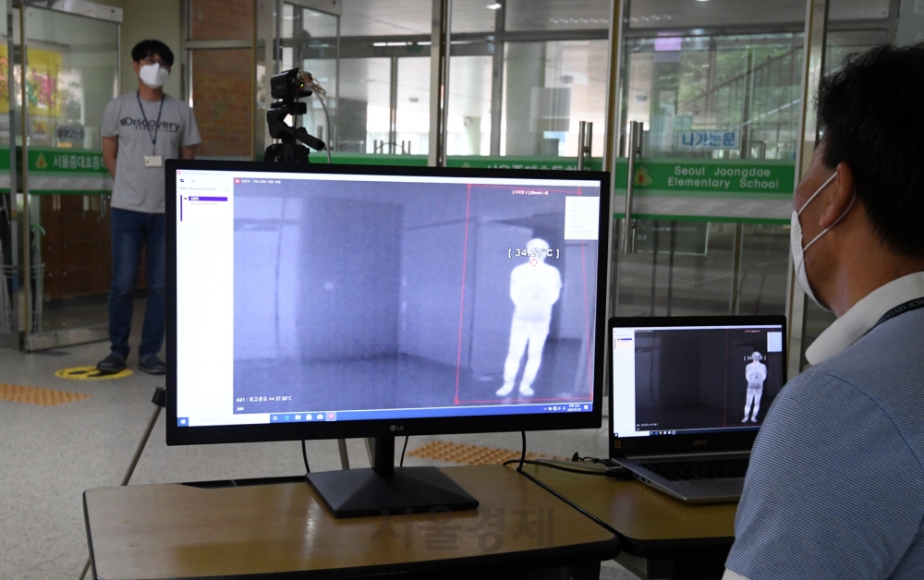Open File Explorer from the taskbar
The height and width of the screenshot is (580, 924).
point(298,417)
